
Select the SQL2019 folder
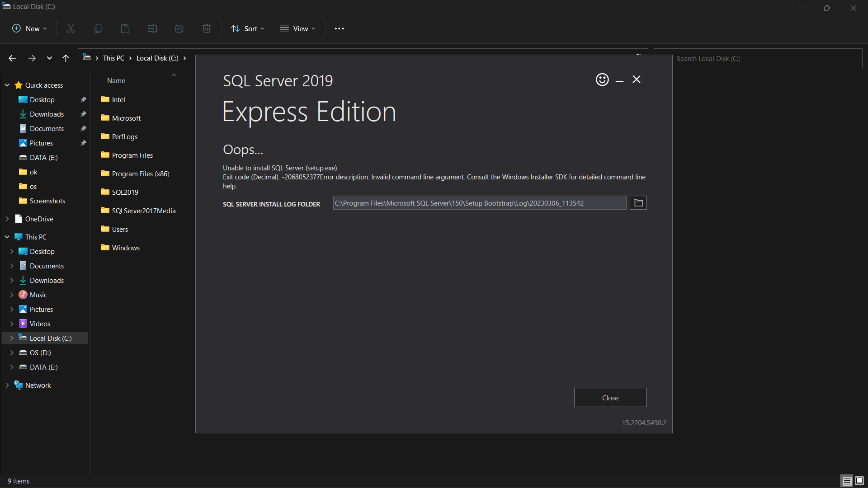[x=125, y=192]
